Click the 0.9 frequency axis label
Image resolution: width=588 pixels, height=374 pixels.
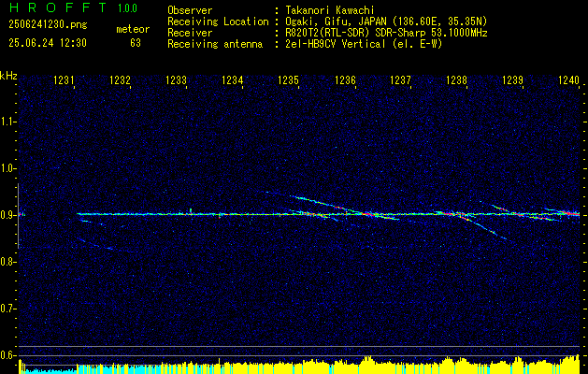click(7, 215)
